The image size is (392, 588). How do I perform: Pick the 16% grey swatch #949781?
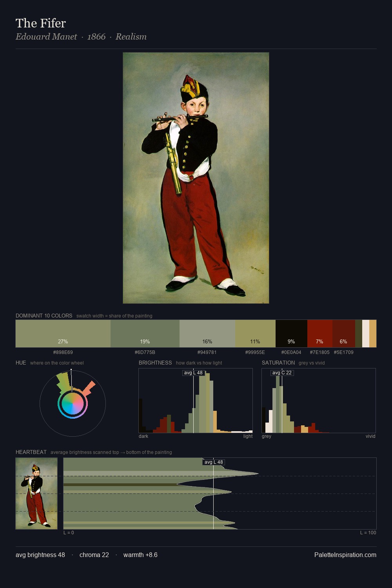(x=207, y=334)
